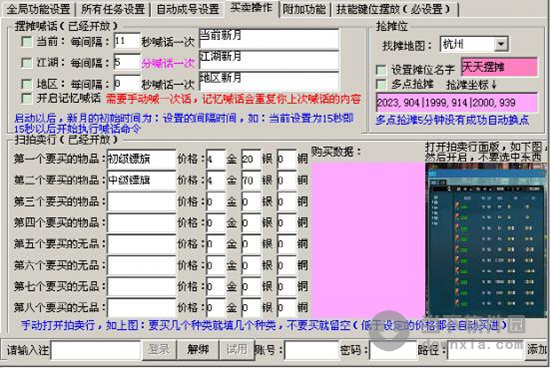
Task: Click eighth item copper price field
Action: tap(286, 308)
